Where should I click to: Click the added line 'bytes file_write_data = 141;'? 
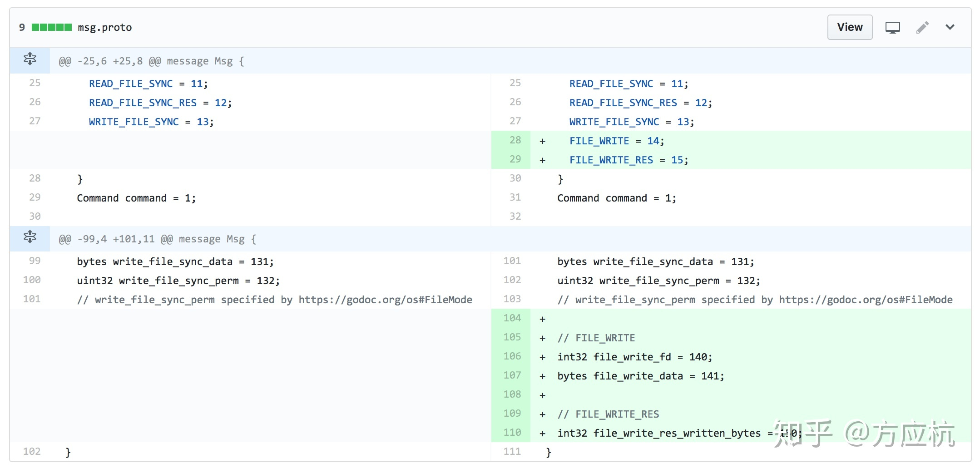640,376
